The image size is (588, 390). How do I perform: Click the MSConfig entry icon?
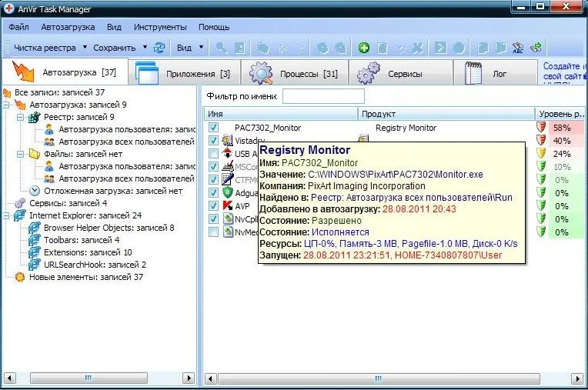coord(227,166)
